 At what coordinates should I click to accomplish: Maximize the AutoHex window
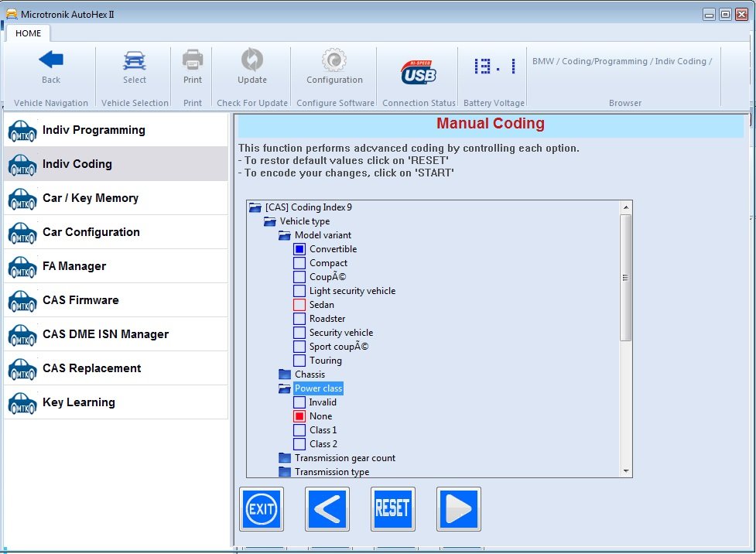[725, 15]
